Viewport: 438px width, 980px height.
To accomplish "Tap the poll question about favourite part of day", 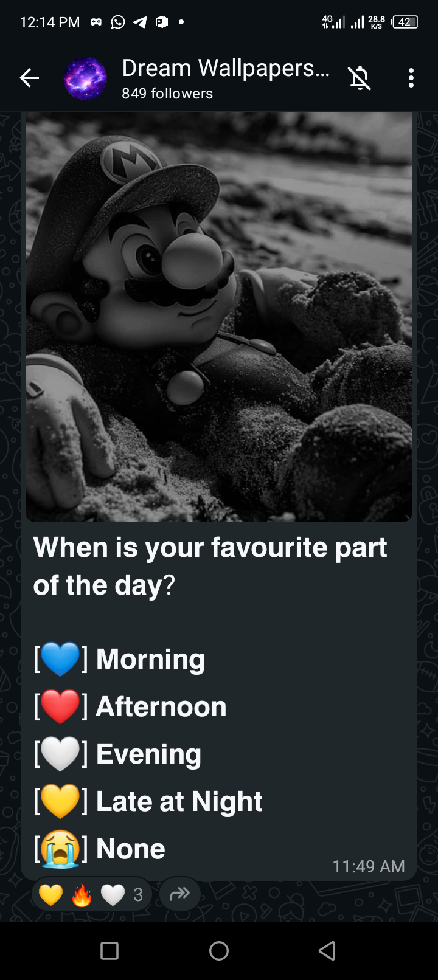I will click(210, 567).
